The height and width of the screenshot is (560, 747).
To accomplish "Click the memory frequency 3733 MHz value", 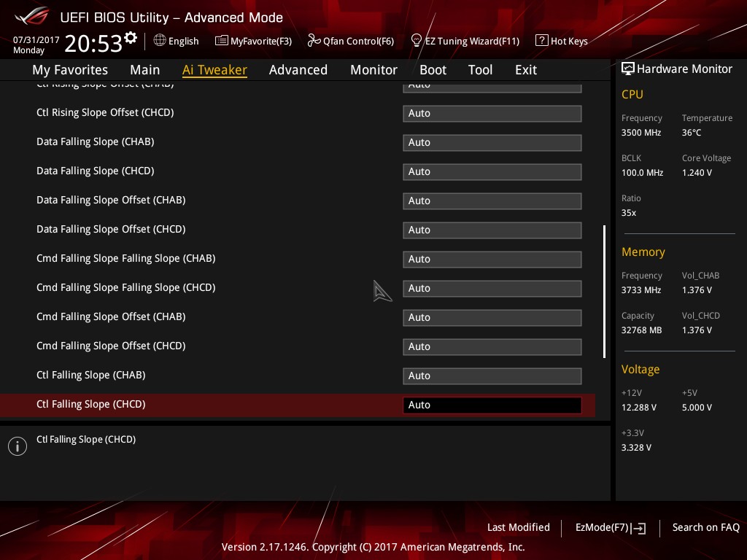I will pyautogui.click(x=641, y=290).
